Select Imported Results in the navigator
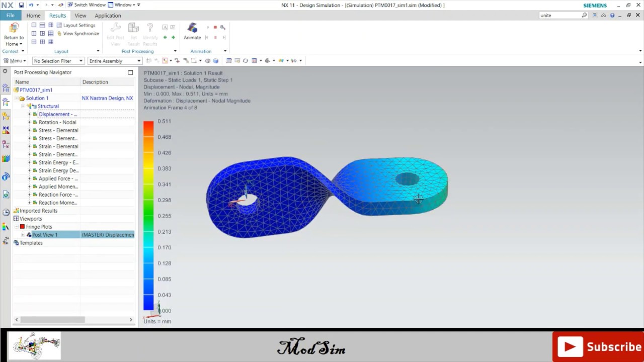Screen dimensions: 644x362 38,211
